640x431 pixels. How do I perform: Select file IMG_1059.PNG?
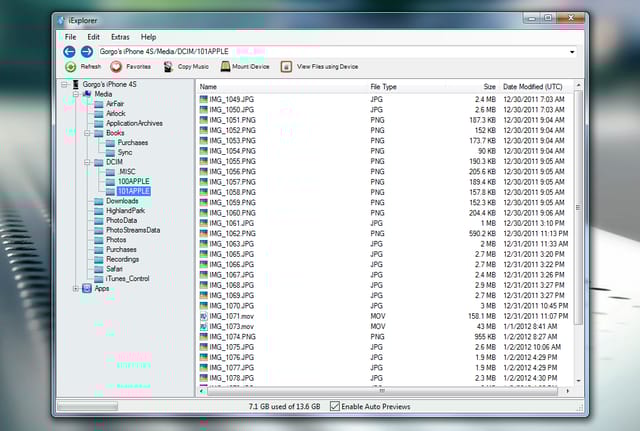coord(232,202)
